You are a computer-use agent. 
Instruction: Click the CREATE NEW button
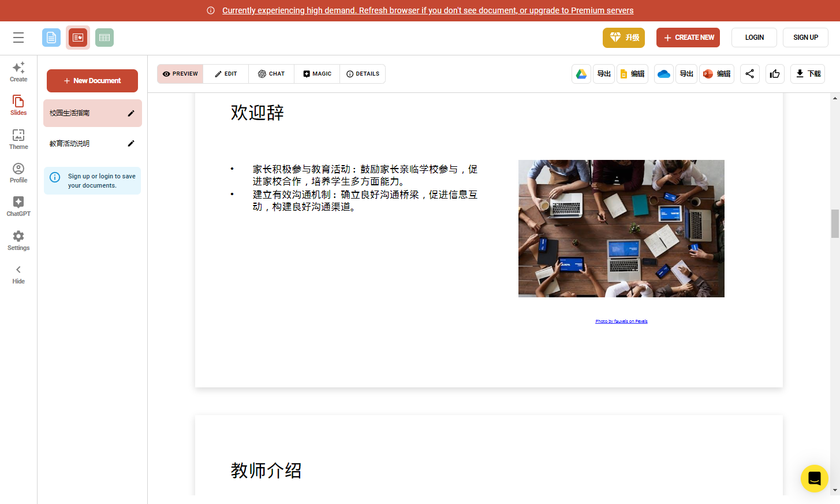pos(688,38)
